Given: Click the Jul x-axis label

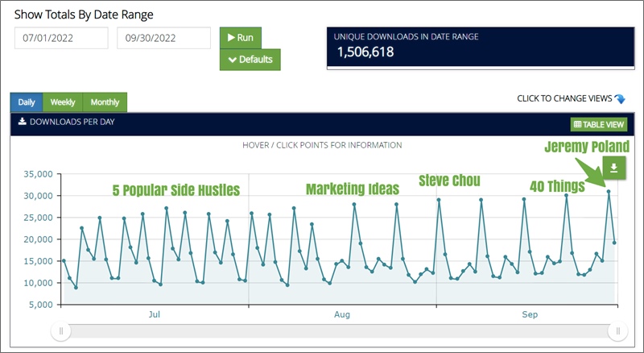Looking at the screenshot, I should [x=155, y=314].
